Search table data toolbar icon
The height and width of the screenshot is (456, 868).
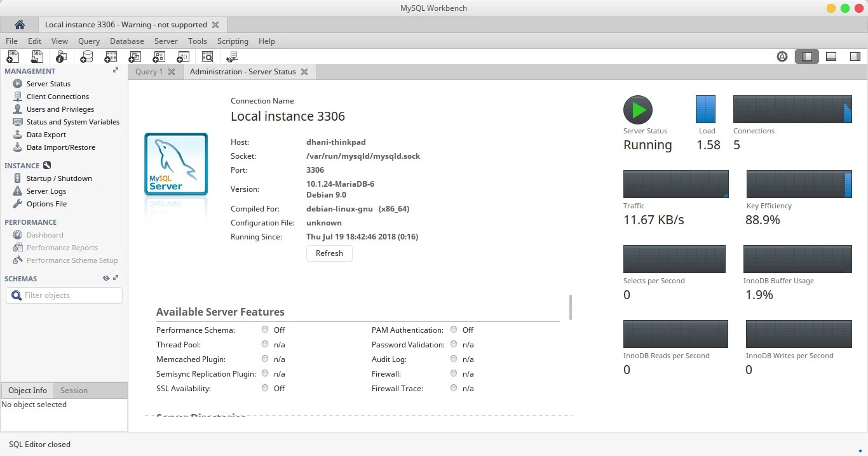[208, 57]
